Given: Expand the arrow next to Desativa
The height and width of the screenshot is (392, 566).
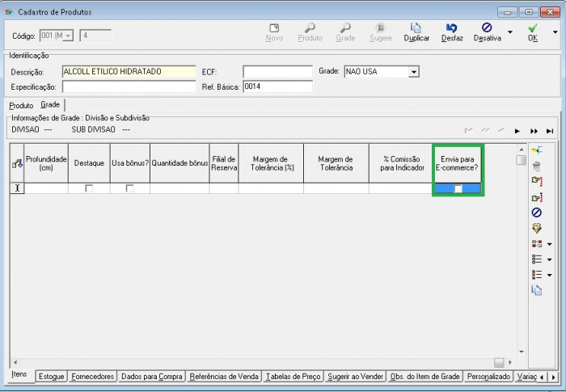Looking at the screenshot, I should 509,32.
